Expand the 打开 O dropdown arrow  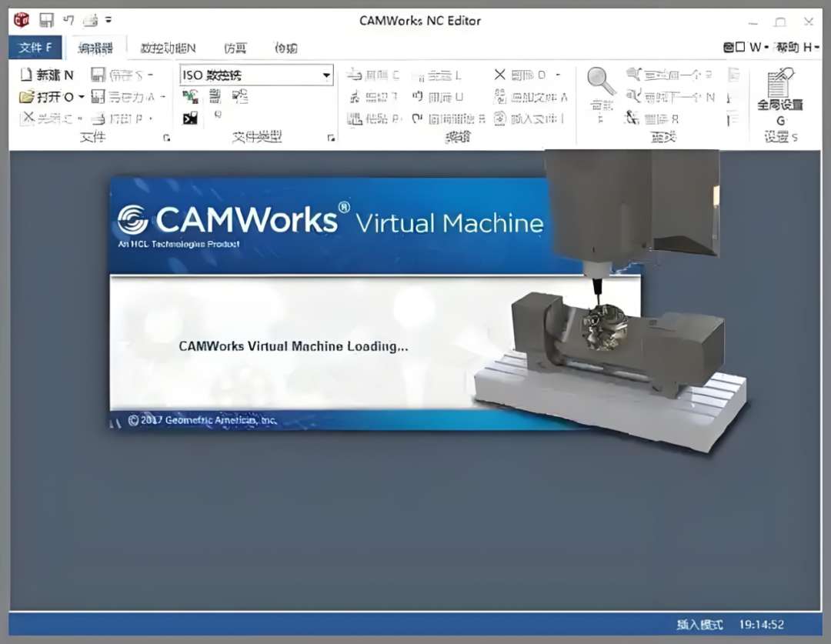(x=81, y=97)
